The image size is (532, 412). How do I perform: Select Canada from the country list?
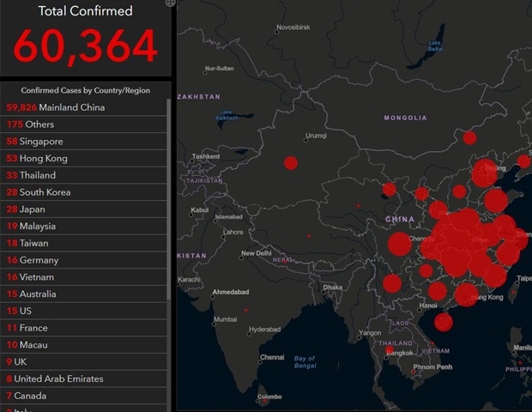pos(30,396)
